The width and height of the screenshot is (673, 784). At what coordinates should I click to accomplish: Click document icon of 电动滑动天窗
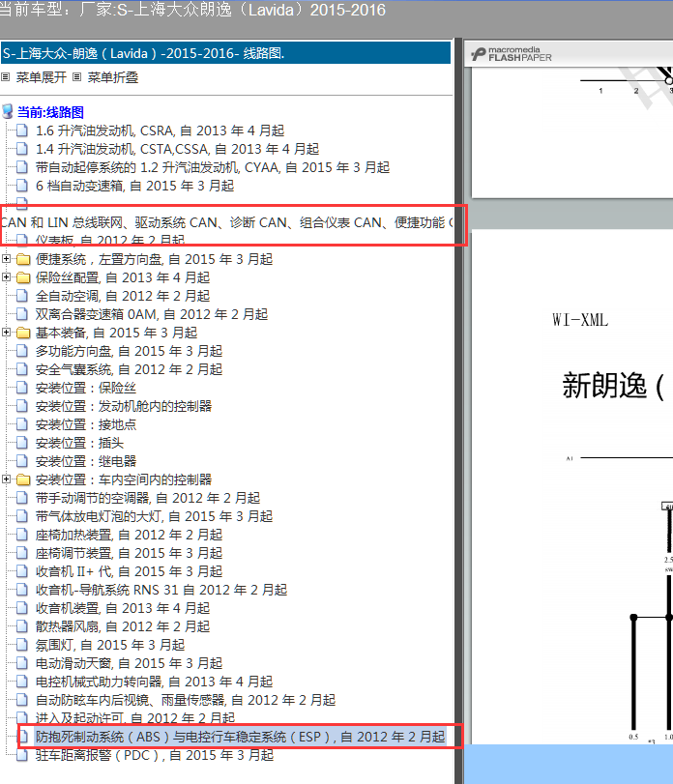22,663
